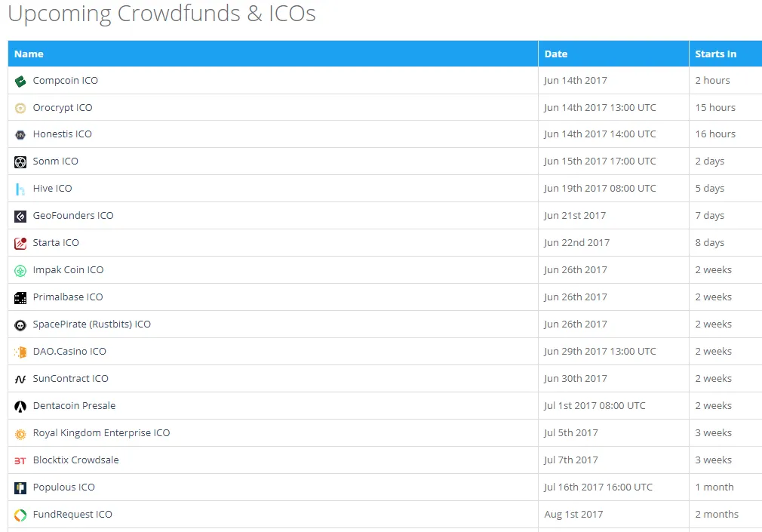Select the date 'Jun 15th 2017 17:00 UTC'

pos(600,161)
